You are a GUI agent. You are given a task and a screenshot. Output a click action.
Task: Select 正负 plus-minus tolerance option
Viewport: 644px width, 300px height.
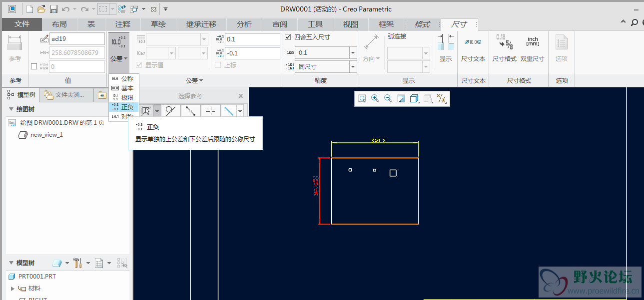[123, 107]
